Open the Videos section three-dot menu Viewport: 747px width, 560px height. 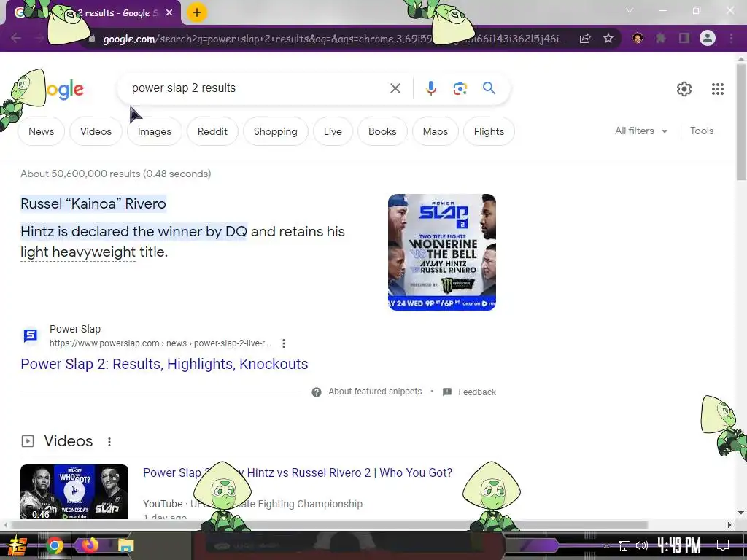pyautogui.click(x=109, y=441)
